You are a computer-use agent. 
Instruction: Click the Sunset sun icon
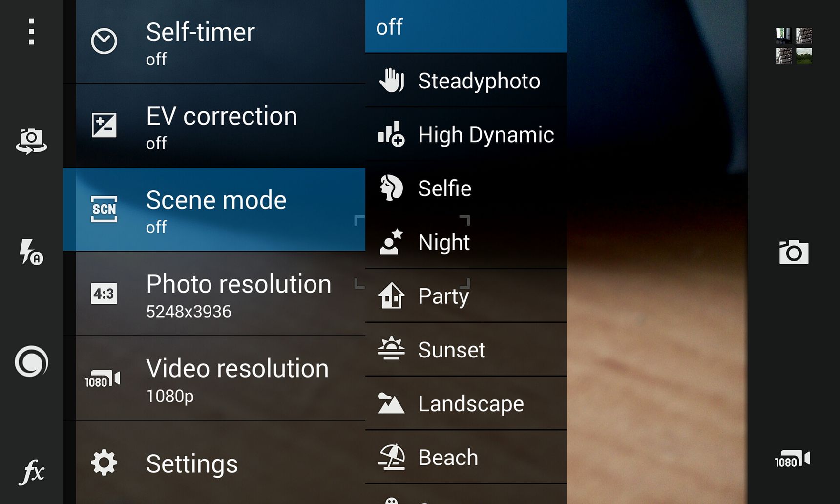point(391,349)
